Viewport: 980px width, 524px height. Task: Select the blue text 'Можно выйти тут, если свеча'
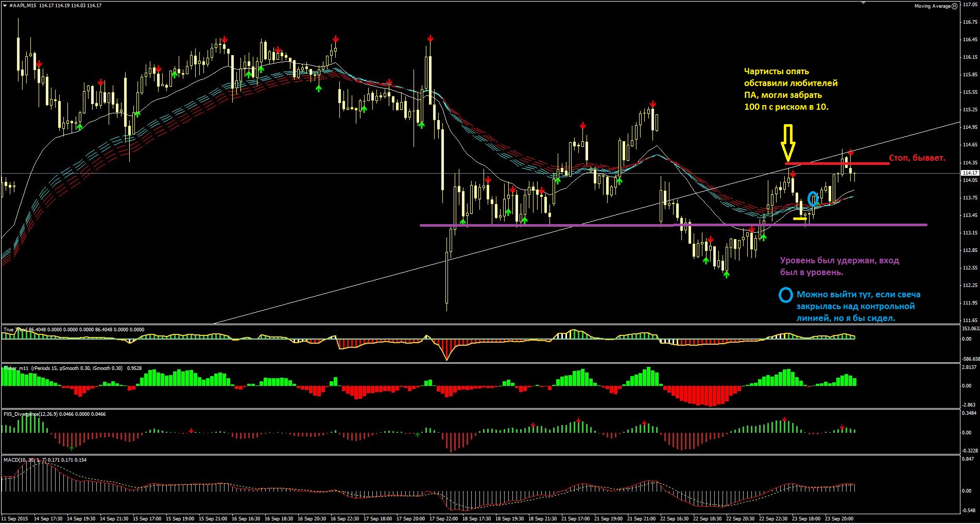858,295
